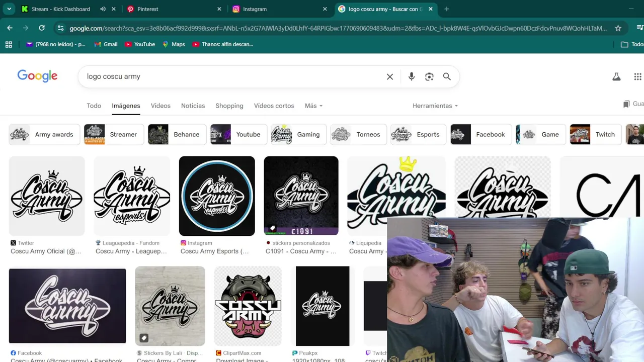Open site information icon in address bar

(x=60, y=28)
